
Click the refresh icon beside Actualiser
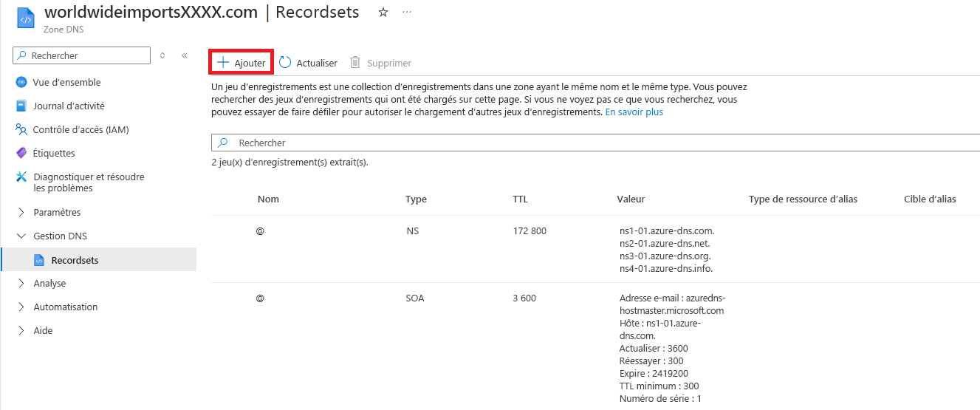click(x=285, y=63)
